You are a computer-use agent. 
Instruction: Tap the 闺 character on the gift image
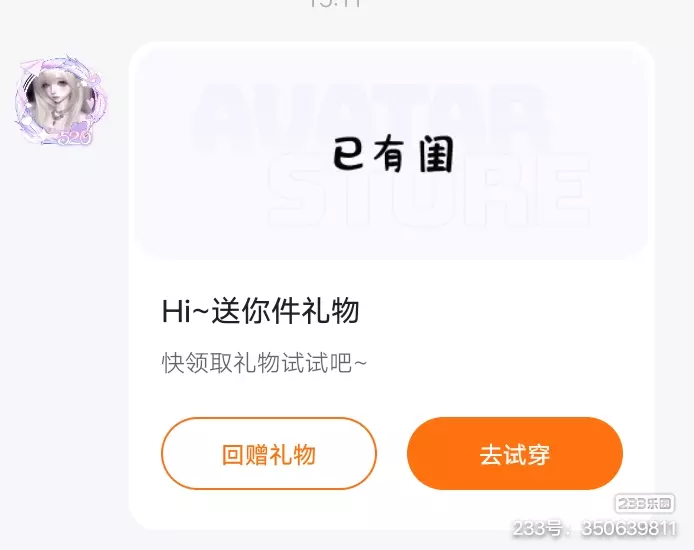(x=436, y=154)
